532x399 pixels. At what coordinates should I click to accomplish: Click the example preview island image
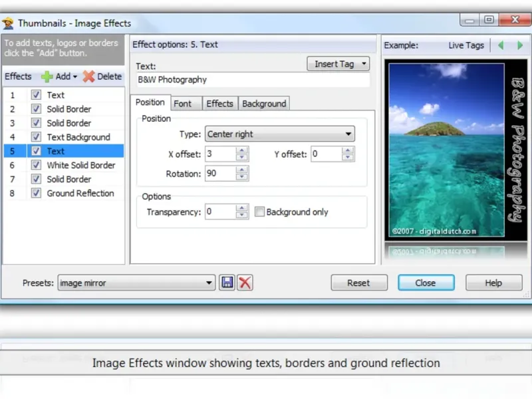(x=446, y=150)
